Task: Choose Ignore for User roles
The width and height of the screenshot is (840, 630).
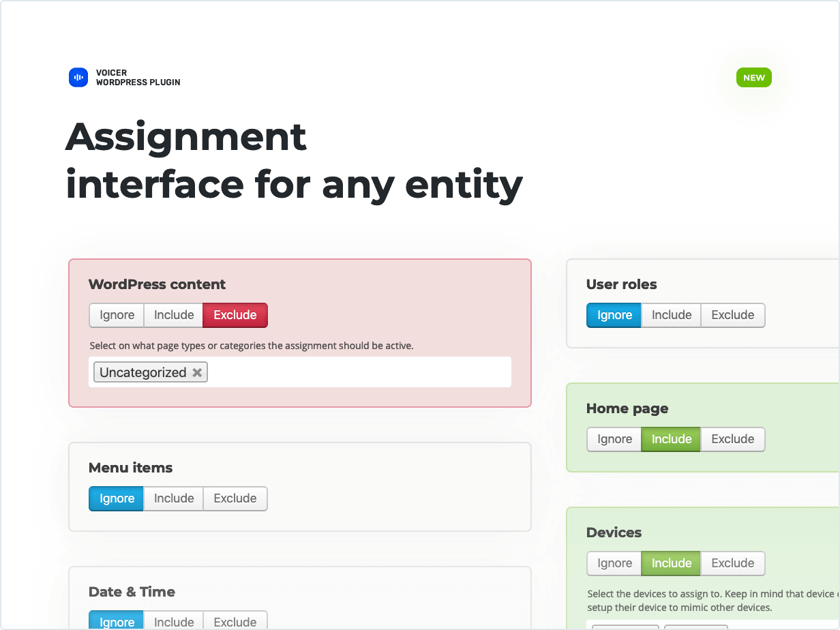Action: coord(614,315)
